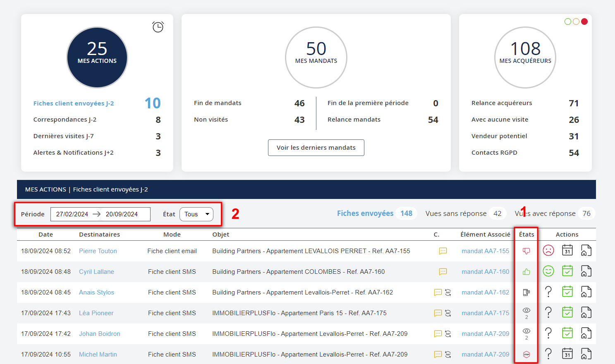
Task: Switch to the Vues sans réponse tab
Action: pyautogui.click(x=456, y=213)
